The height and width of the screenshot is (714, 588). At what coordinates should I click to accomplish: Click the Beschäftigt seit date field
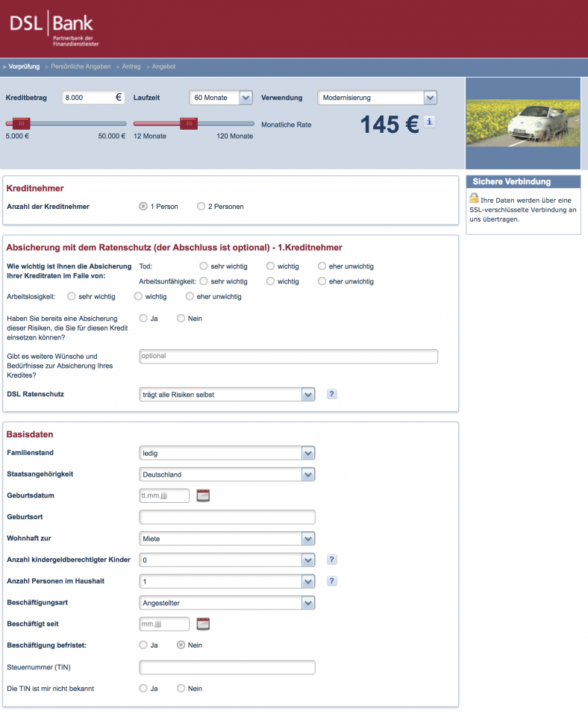[x=164, y=624]
